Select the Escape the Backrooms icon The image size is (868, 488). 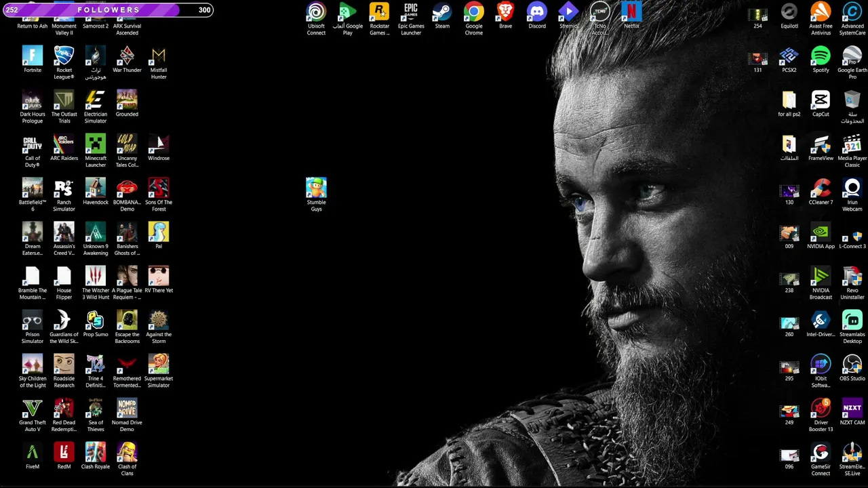point(127,320)
